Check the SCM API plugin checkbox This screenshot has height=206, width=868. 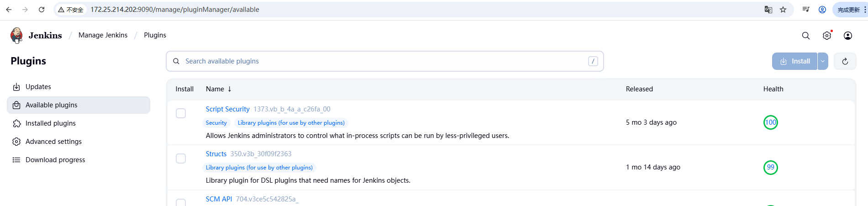[x=181, y=202]
